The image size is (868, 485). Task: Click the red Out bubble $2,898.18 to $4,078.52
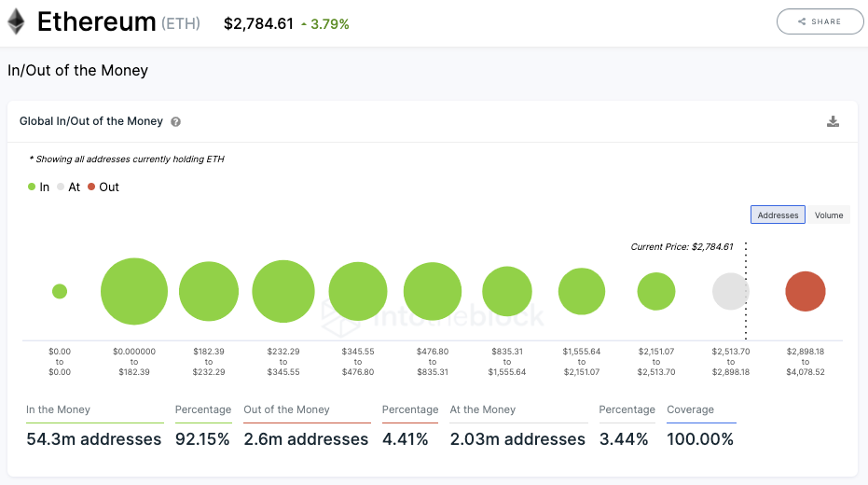[806, 291]
